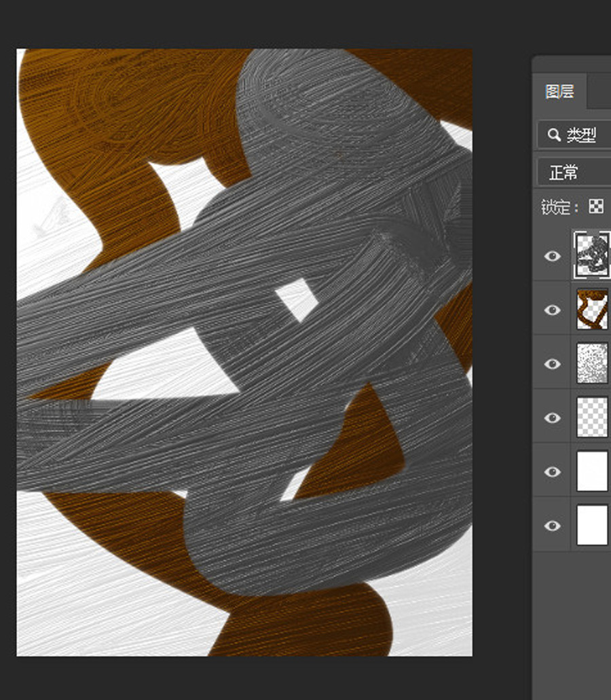Screen dimensions: 611x700
Task: Click the magnifier search icon beside 类型
Action: point(554,135)
